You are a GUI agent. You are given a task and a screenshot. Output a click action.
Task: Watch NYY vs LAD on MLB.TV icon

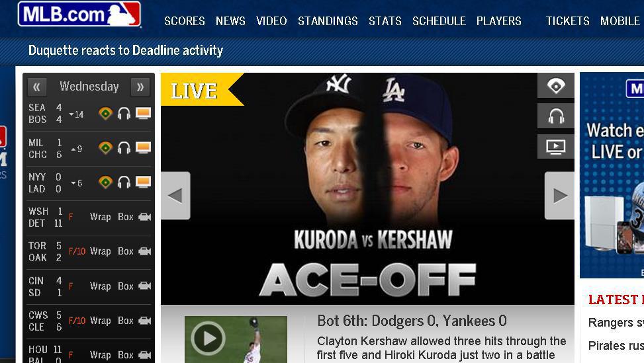tap(143, 182)
